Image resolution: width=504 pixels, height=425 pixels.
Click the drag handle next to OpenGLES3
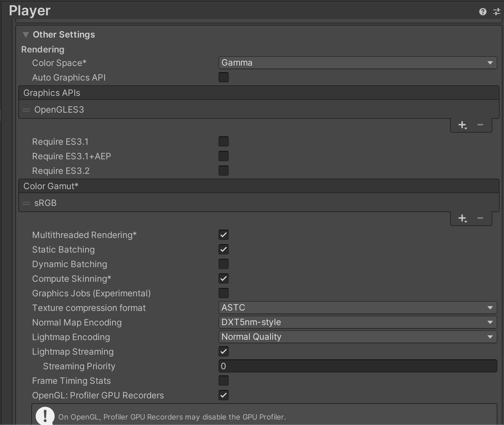click(x=26, y=109)
